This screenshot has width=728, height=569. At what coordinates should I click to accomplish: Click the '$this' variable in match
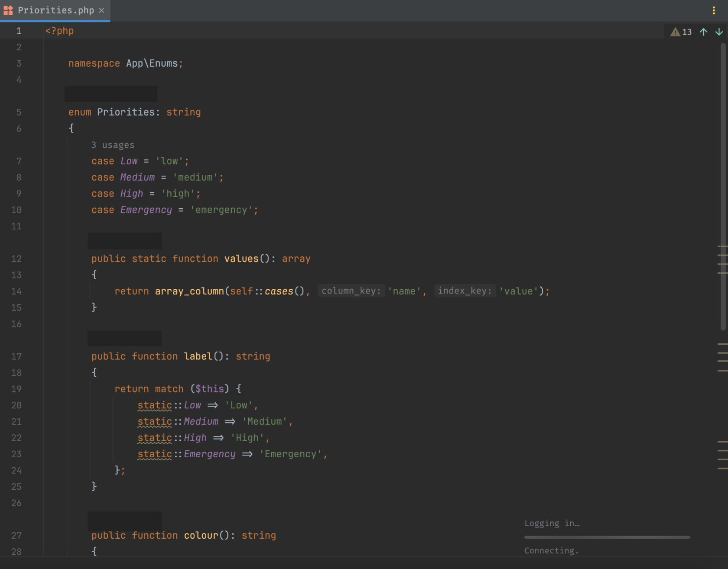point(210,389)
